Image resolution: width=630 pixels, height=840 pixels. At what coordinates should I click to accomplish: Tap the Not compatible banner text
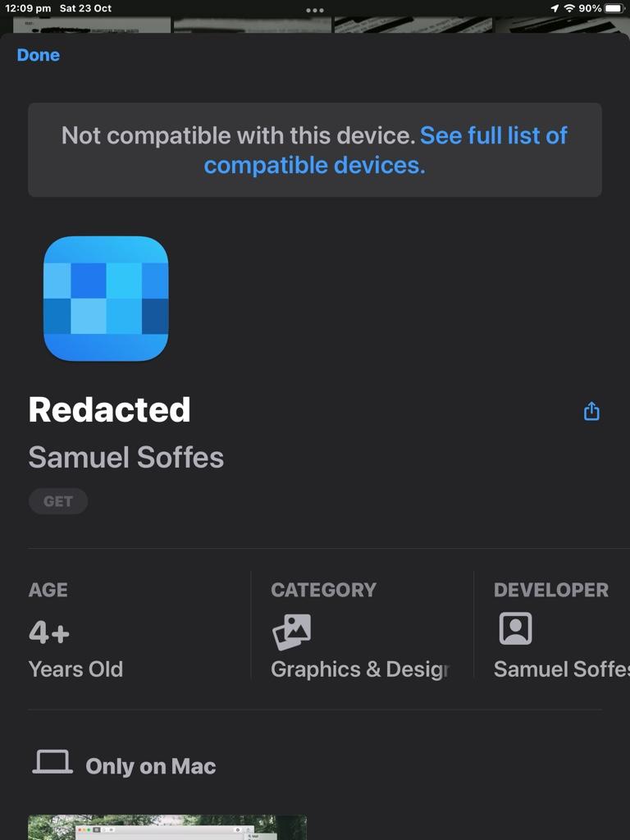(x=238, y=136)
